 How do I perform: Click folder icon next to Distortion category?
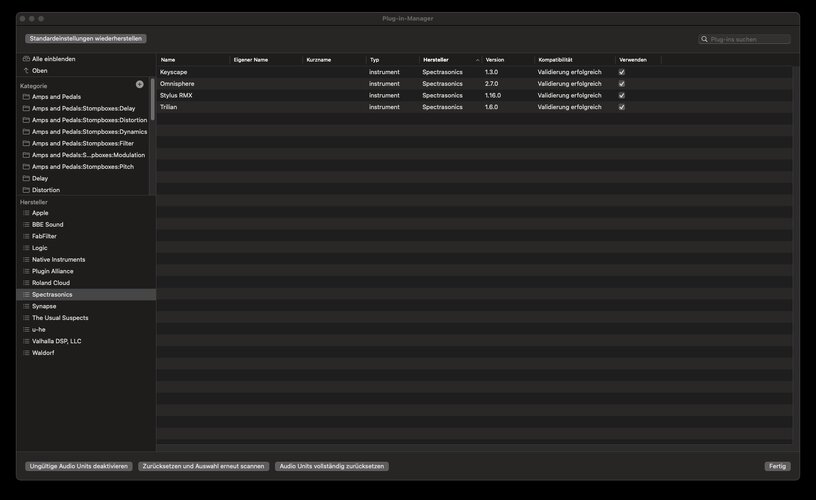(26, 190)
